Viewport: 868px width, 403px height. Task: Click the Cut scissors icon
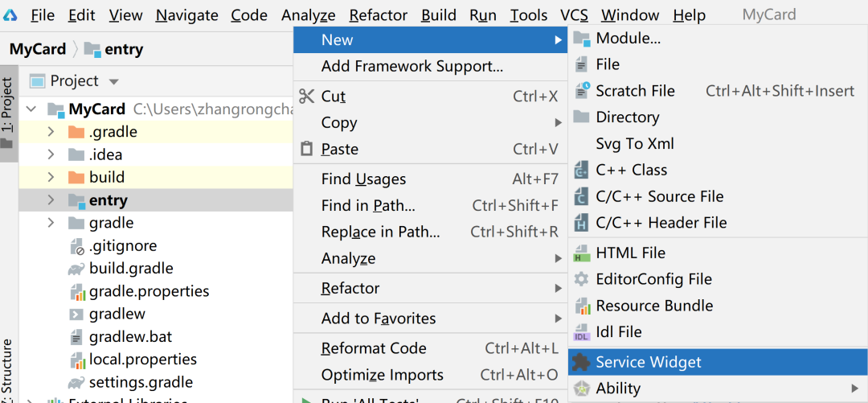point(306,97)
